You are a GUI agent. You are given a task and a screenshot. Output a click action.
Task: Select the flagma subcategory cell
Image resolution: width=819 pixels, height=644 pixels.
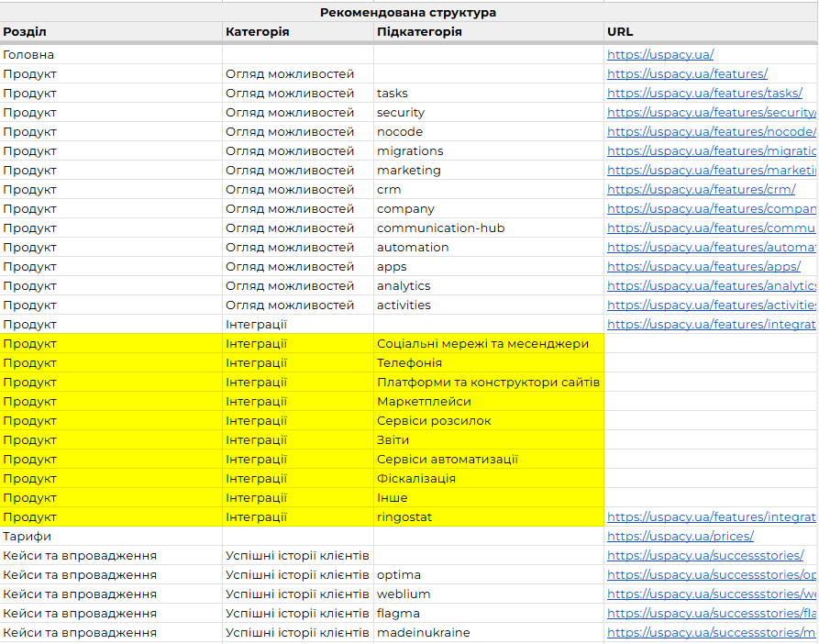(x=488, y=614)
